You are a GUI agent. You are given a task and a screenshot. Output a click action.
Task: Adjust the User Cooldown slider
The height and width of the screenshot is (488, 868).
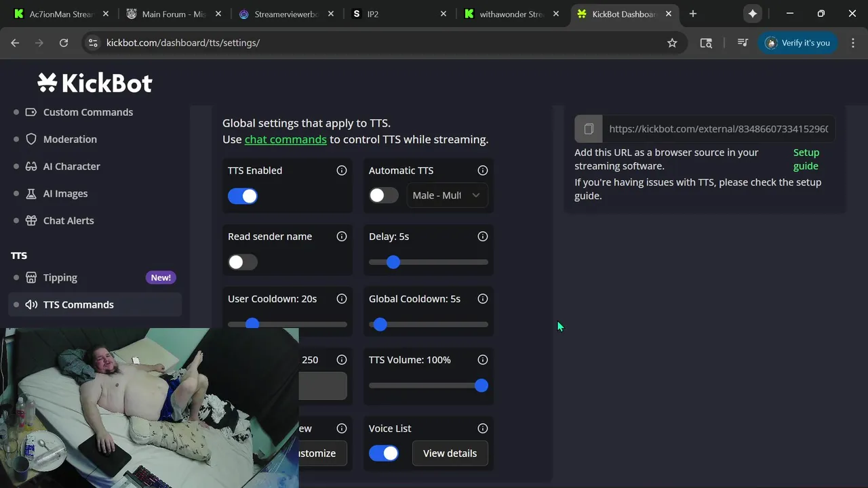click(x=288, y=324)
